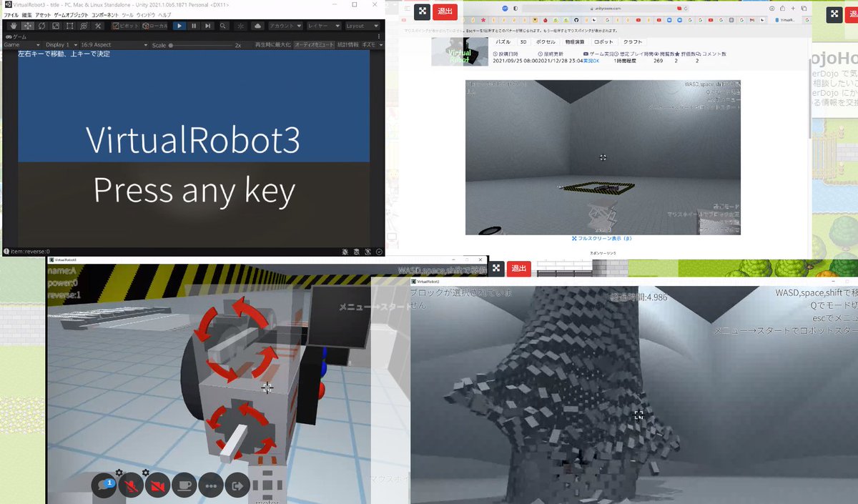Image resolution: width=858 pixels, height=504 pixels.
Task: Click the Unity Pause button
Action: click(x=194, y=26)
